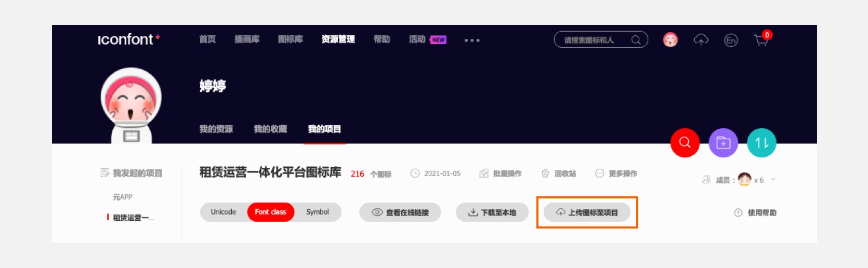The height and width of the screenshot is (268, 868).
Task: Click the 216 个图标 count
Action: tap(371, 174)
